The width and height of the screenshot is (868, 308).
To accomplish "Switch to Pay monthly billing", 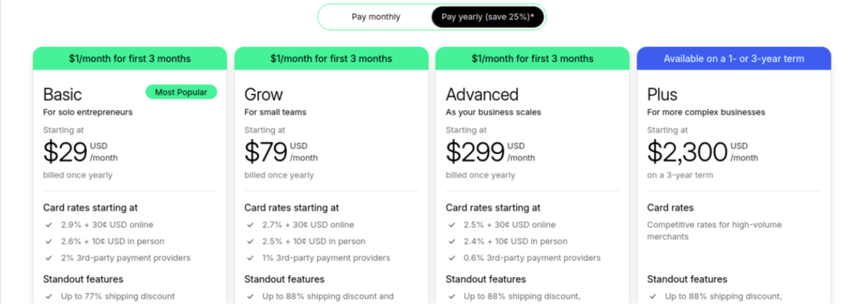I will point(376,17).
